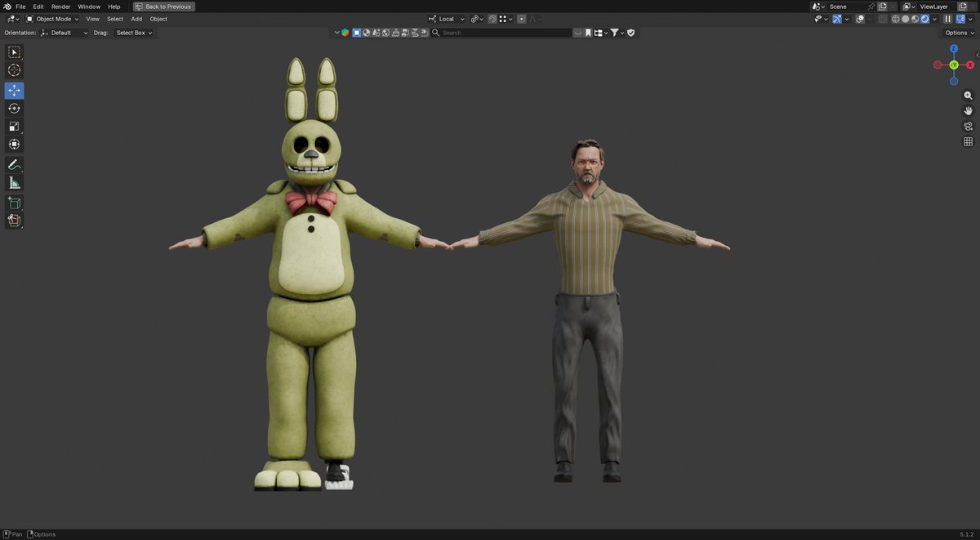The width and height of the screenshot is (980, 540).
Task: Select the multicolor asset cube icon
Action: click(x=345, y=33)
